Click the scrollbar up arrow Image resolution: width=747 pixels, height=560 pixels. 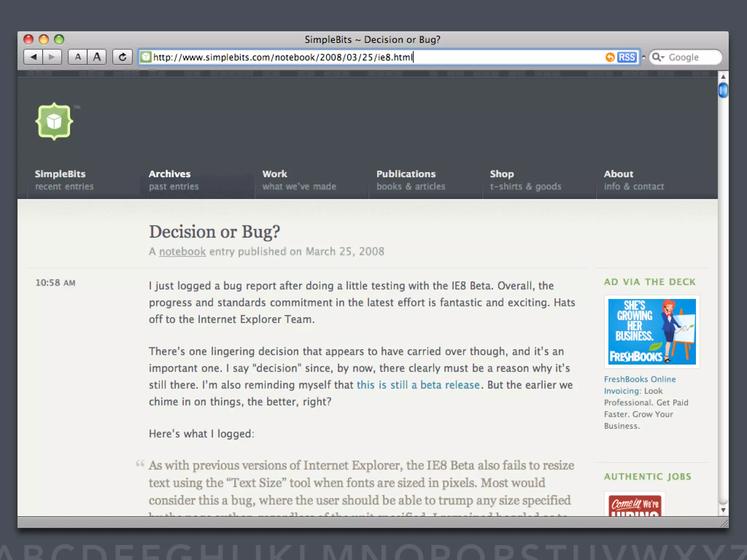click(x=723, y=77)
